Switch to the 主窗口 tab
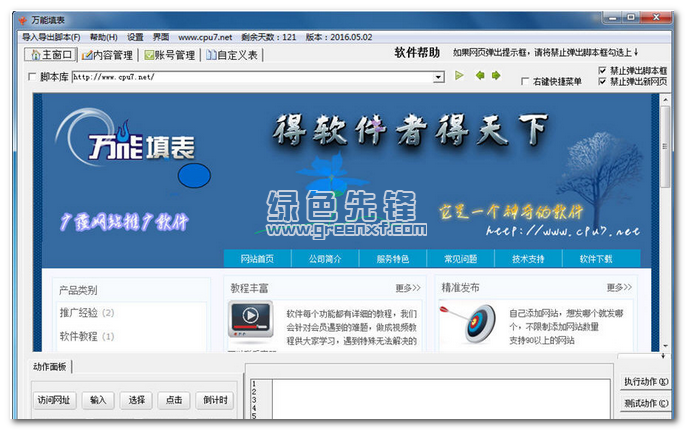The height and width of the screenshot is (430, 685). (x=51, y=55)
